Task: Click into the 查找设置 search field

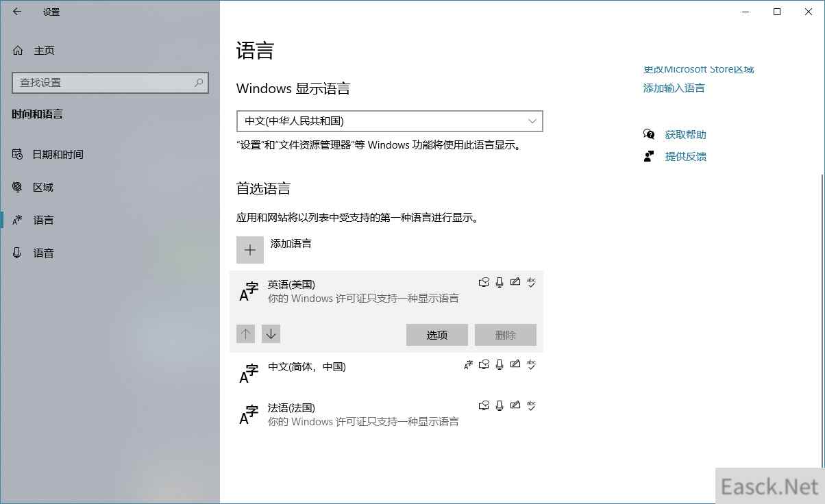Action: point(110,82)
